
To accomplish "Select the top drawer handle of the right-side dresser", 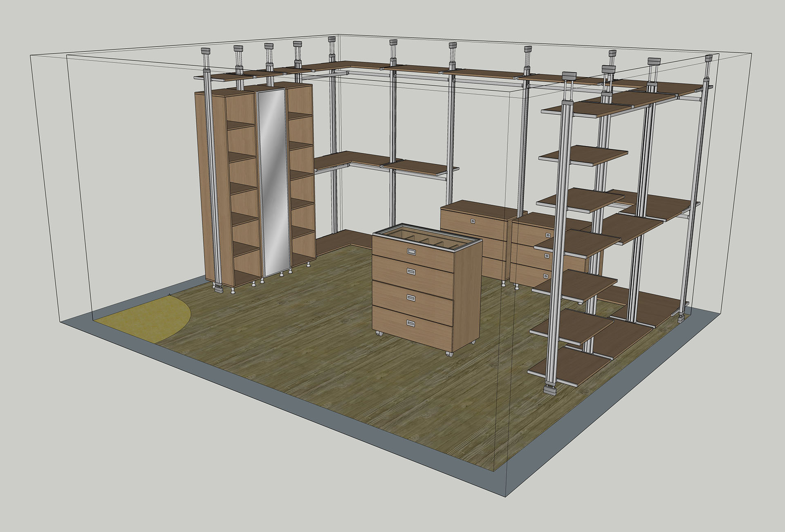I will click(548, 235).
